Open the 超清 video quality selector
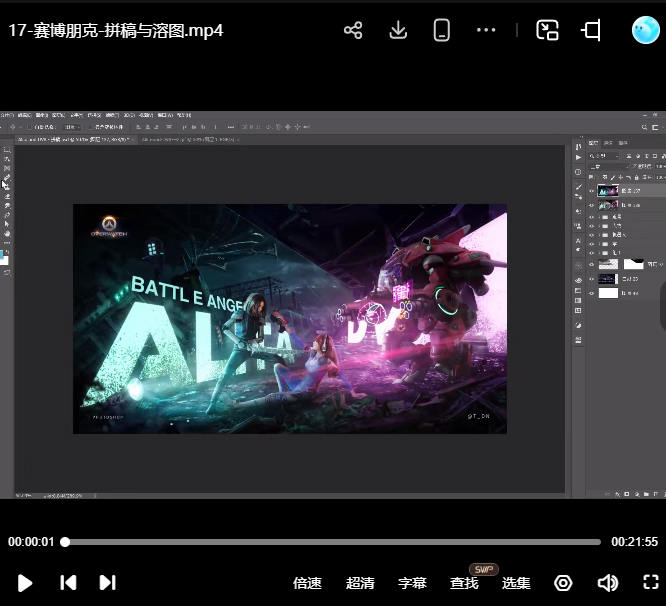This screenshot has height=606, width=666. tap(360, 583)
